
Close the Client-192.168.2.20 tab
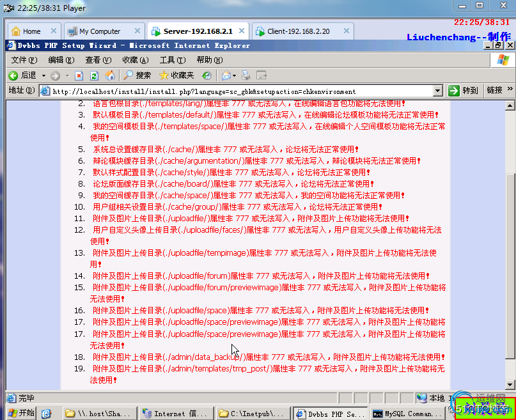(346, 31)
